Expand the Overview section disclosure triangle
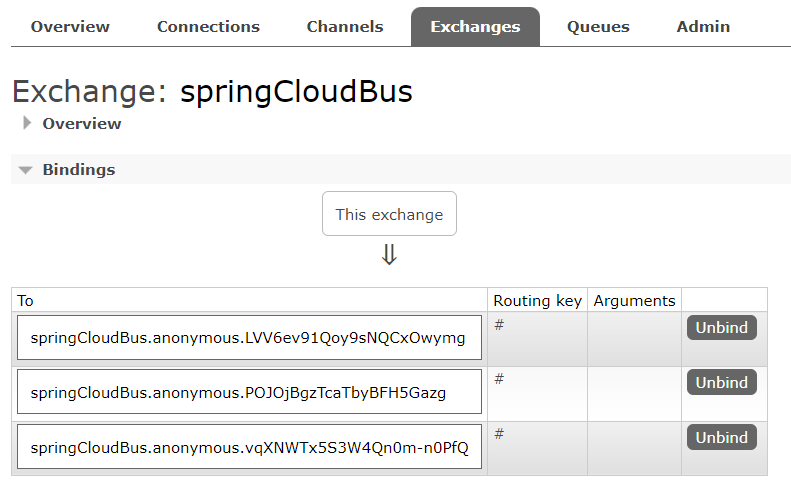 [x=28, y=124]
